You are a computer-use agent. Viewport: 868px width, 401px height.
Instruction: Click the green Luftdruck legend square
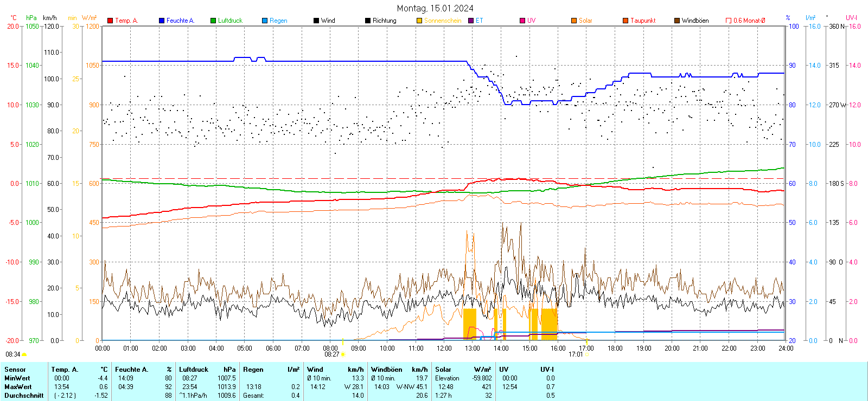213,21
